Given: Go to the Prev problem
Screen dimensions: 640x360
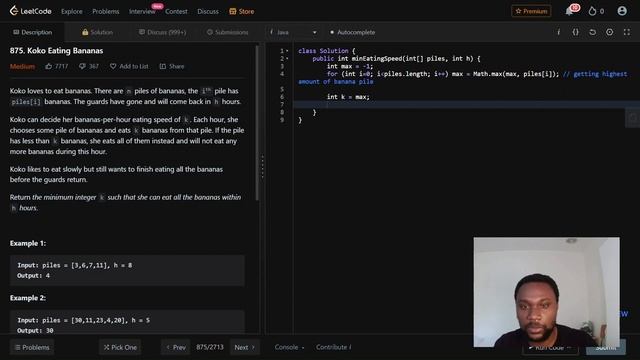Looking at the screenshot, I should (x=176, y=347).
